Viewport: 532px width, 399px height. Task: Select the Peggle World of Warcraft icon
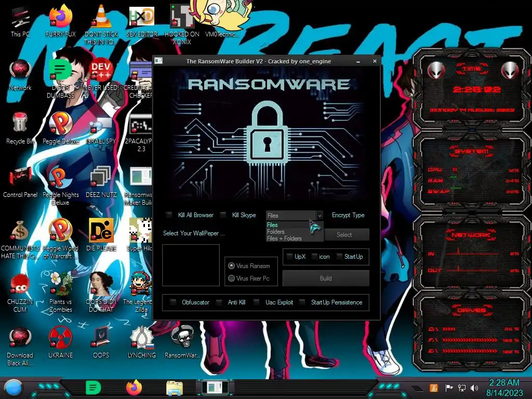(x=60, y=239)
